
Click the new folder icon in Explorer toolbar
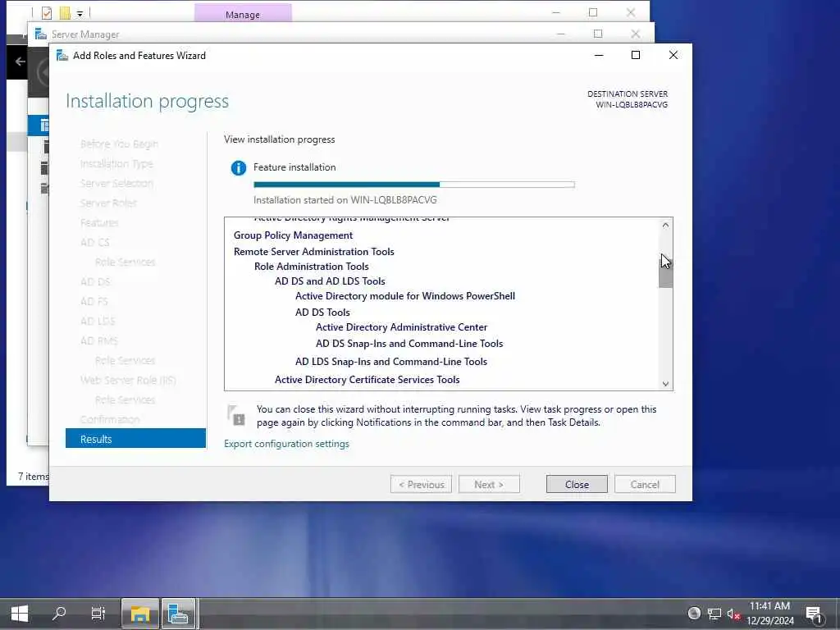(x=65, y=12)
